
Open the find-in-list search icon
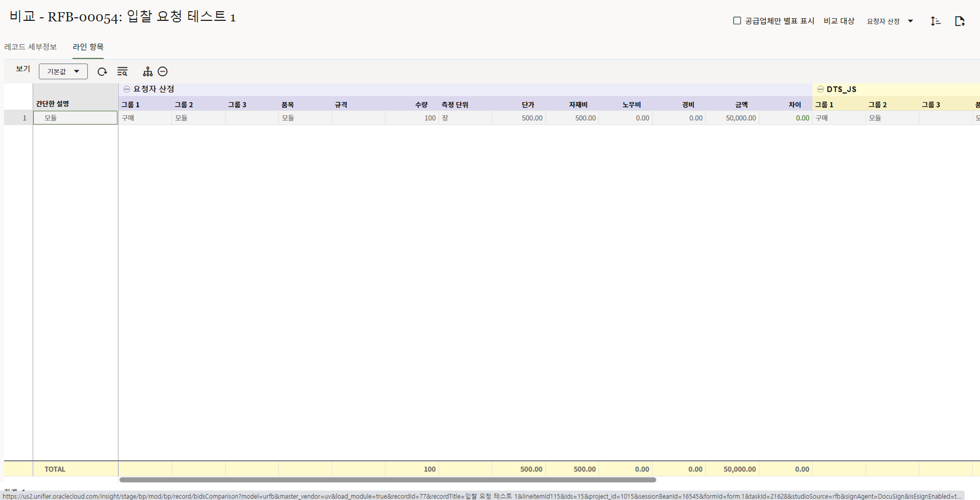click(x=122, y=71)
